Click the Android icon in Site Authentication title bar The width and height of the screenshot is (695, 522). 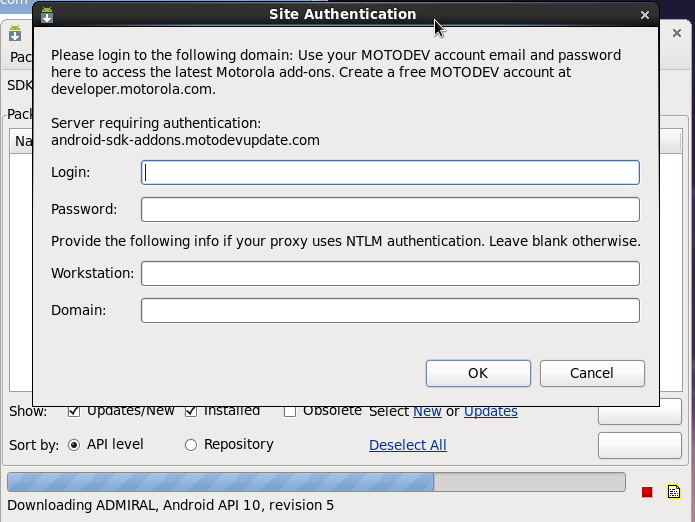[x=47, y=15]
